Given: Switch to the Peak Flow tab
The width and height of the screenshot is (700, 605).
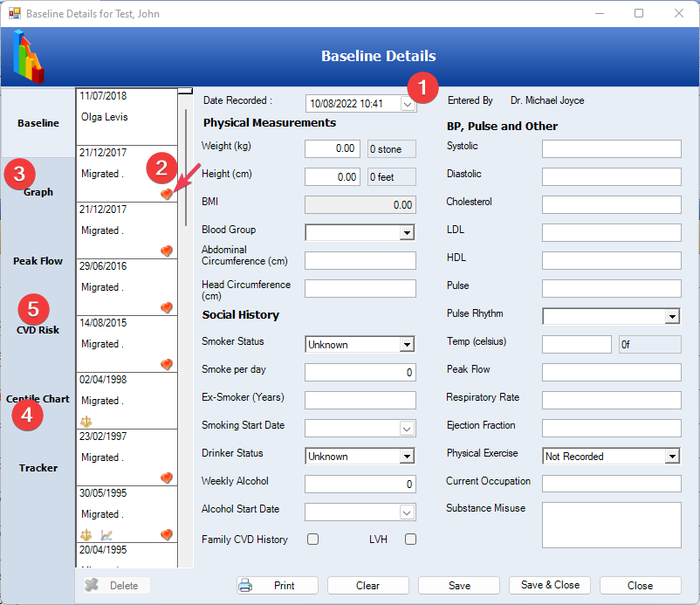Looking at the screenshot, I should pos(38,261).
